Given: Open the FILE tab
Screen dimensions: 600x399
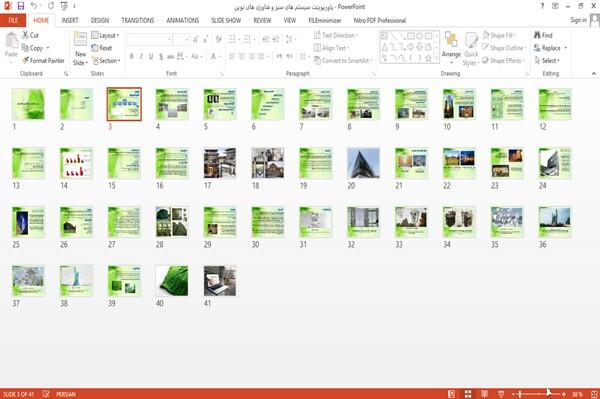Looking at the screenshot, I should coord(13,20).
